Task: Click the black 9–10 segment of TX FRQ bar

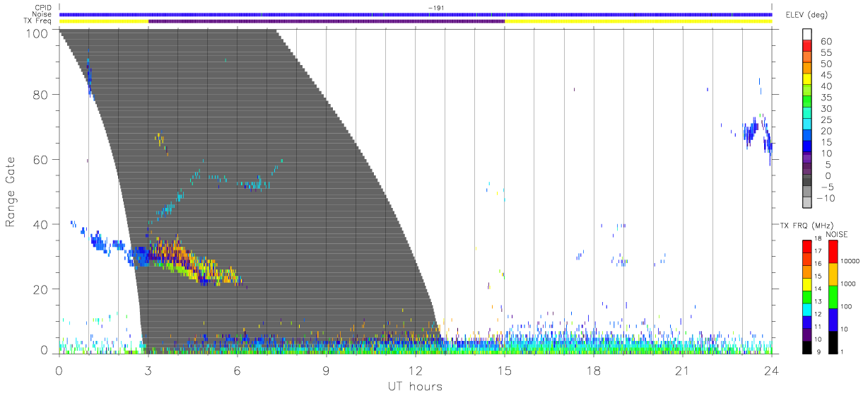Action: [807, 346]
